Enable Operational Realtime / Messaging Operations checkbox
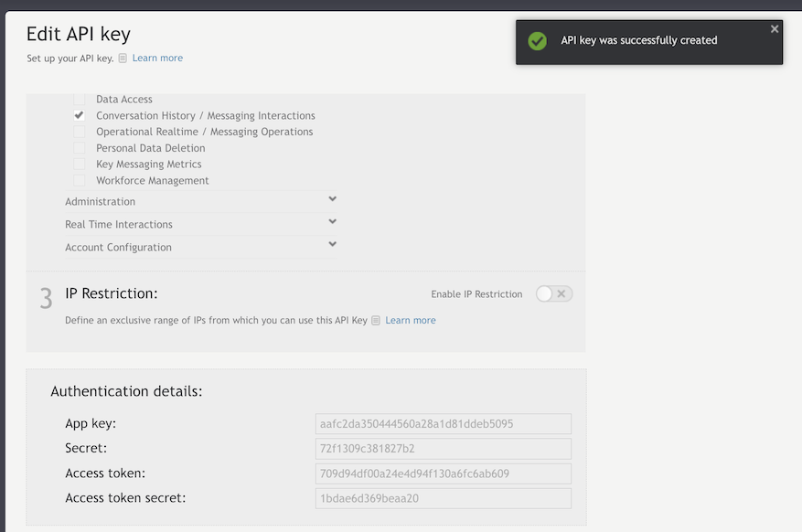This screenshot has height=532, width=802. (80, 132)
